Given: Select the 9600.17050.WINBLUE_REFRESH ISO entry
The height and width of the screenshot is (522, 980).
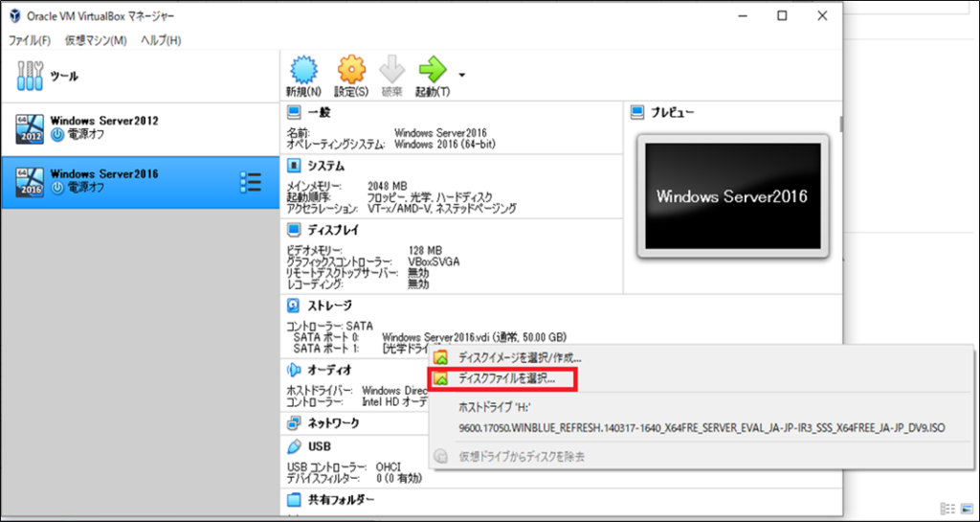Looking at the screenshot, I should point(702,428).
